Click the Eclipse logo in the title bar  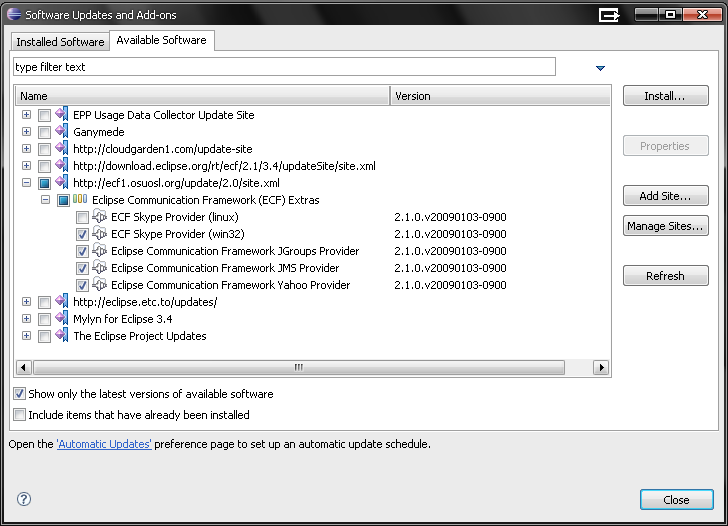click(x=14, y=14)
